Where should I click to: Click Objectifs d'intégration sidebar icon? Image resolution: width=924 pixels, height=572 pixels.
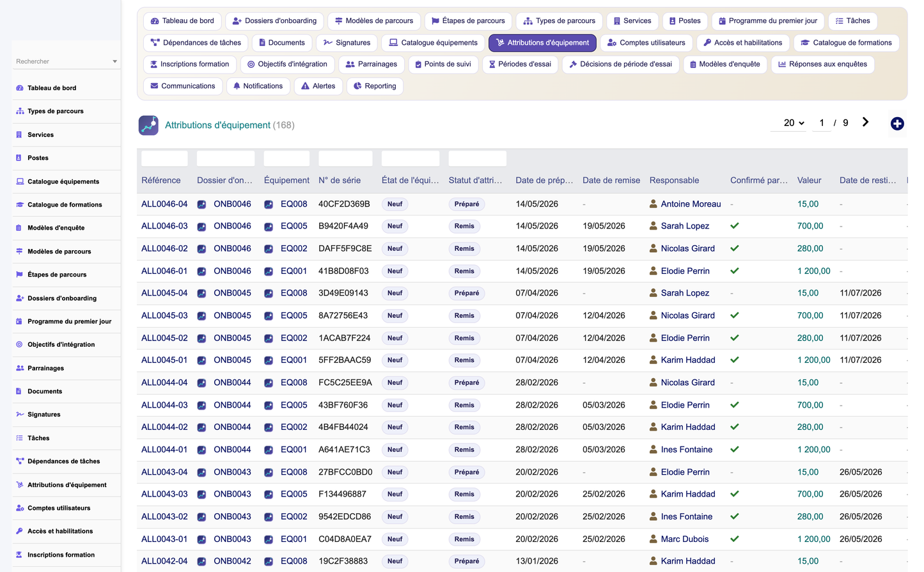click(x=19, y=344)
